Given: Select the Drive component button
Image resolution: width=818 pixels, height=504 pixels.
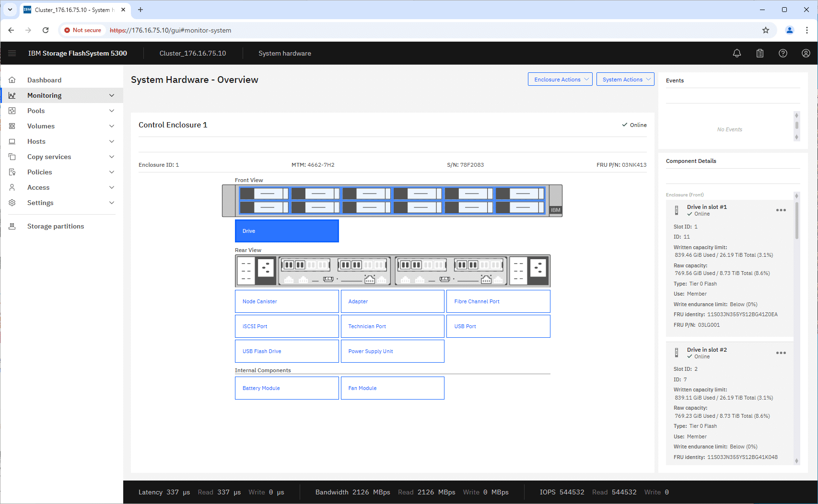Looking at the screenshot, I should point(287,231).
